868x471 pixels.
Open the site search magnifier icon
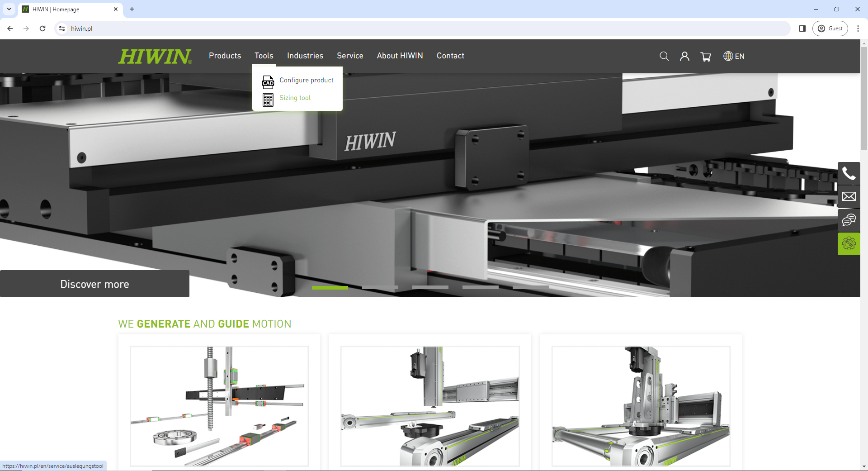tap(664, 56)
